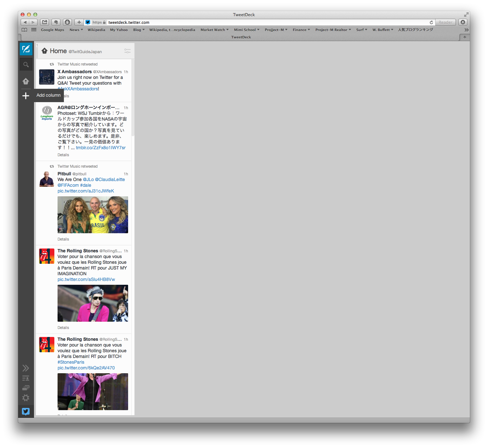Open the Lists icon in sidebar

tap(26, 378)
